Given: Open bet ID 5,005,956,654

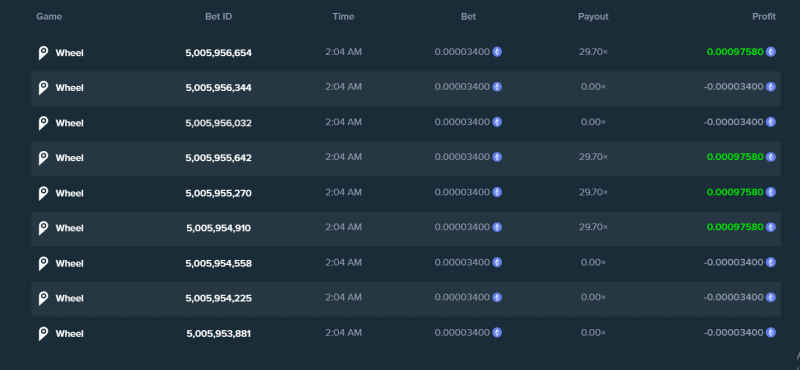Looking at the screenshot, I should (218, 53).
